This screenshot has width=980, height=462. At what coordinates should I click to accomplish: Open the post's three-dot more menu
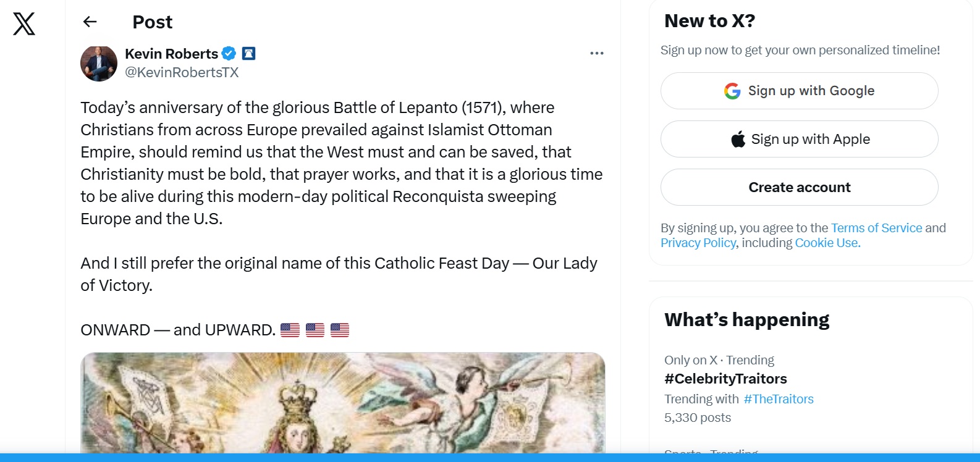[596, 54]
